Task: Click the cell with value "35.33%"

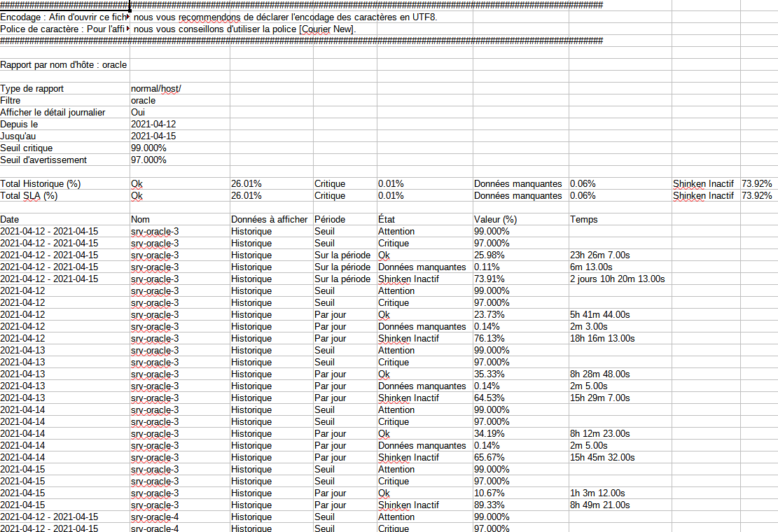Action: coord(489,374)
